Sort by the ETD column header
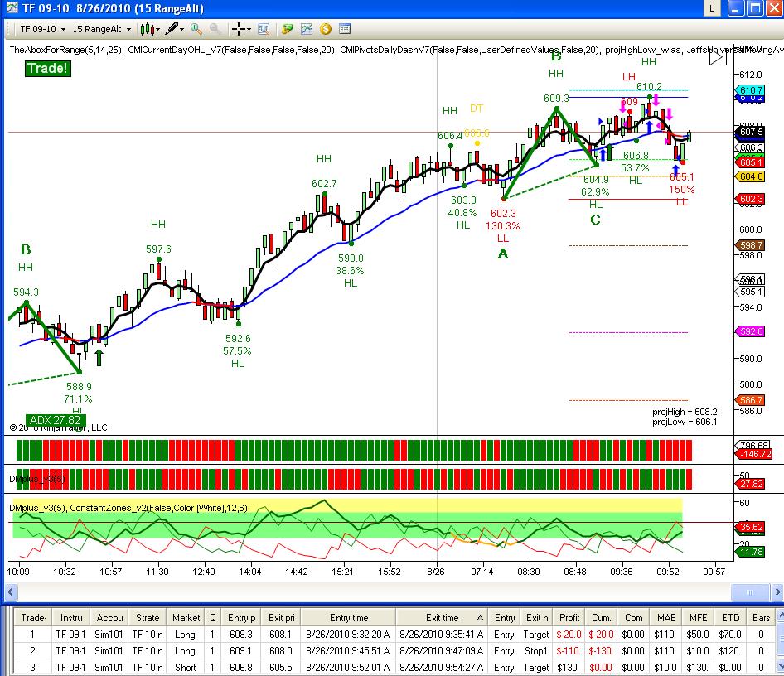The height and width of the screenshot is (676, 784). [730, 618]
